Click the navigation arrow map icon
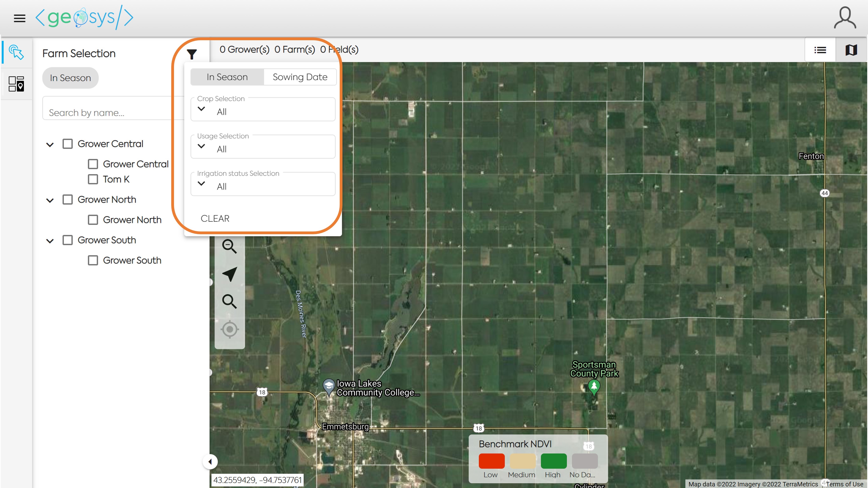The height and width of the screenshot is (488, 868). click(229, 274)
